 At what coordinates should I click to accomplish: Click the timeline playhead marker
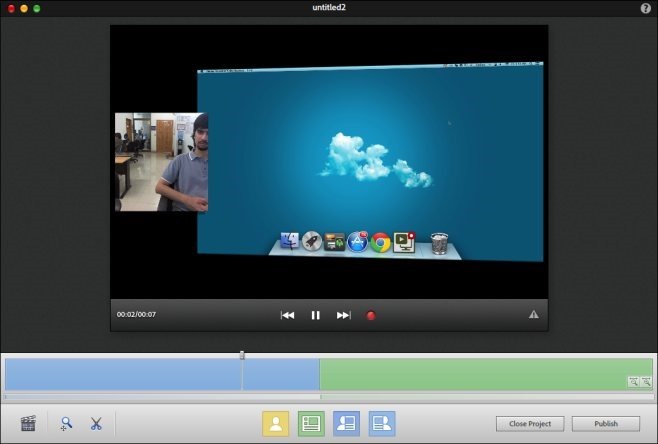coord(242,355)
